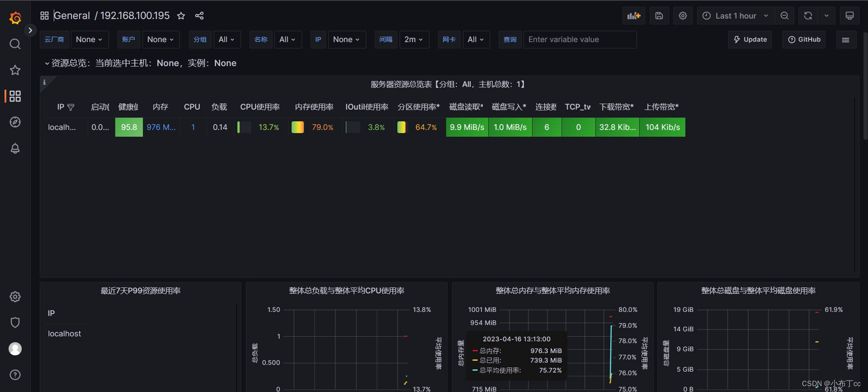Open the Configuration gear in sidebar

tap(15, 296)
